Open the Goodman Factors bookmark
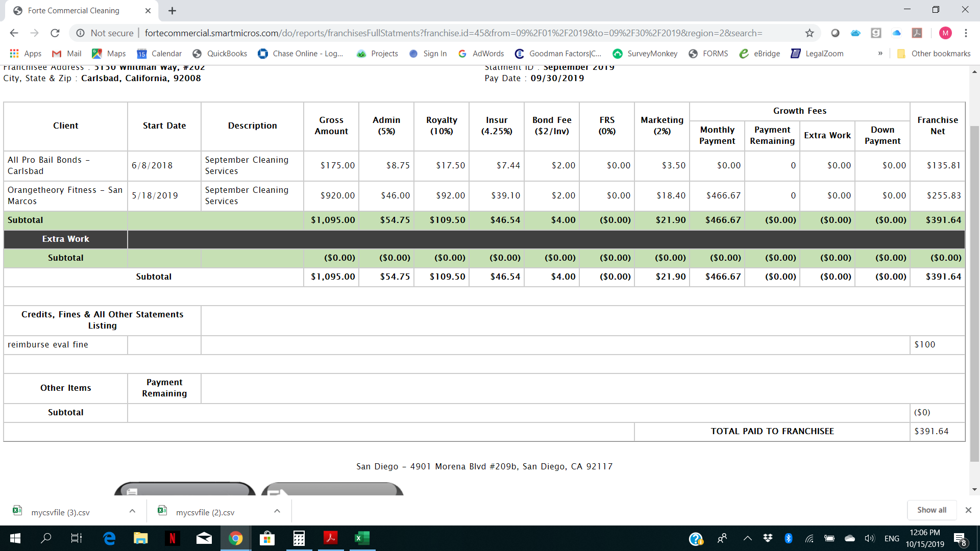Viewport: 980px width, 551px height. click(558, 54)
